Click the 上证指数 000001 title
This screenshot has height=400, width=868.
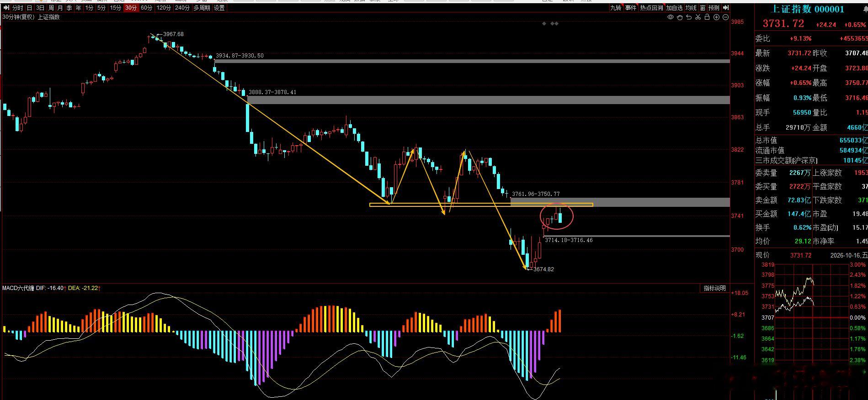click(x=808, y=9)
